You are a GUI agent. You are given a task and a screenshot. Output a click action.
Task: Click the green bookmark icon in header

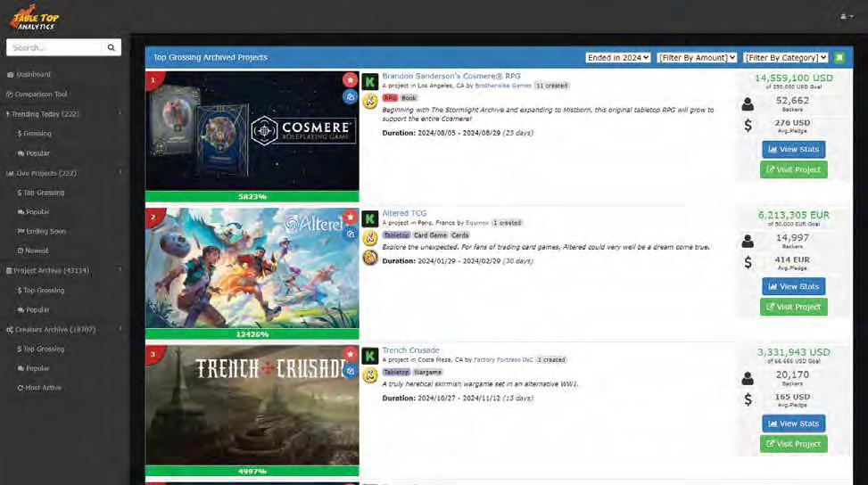[x=839, y=58]
